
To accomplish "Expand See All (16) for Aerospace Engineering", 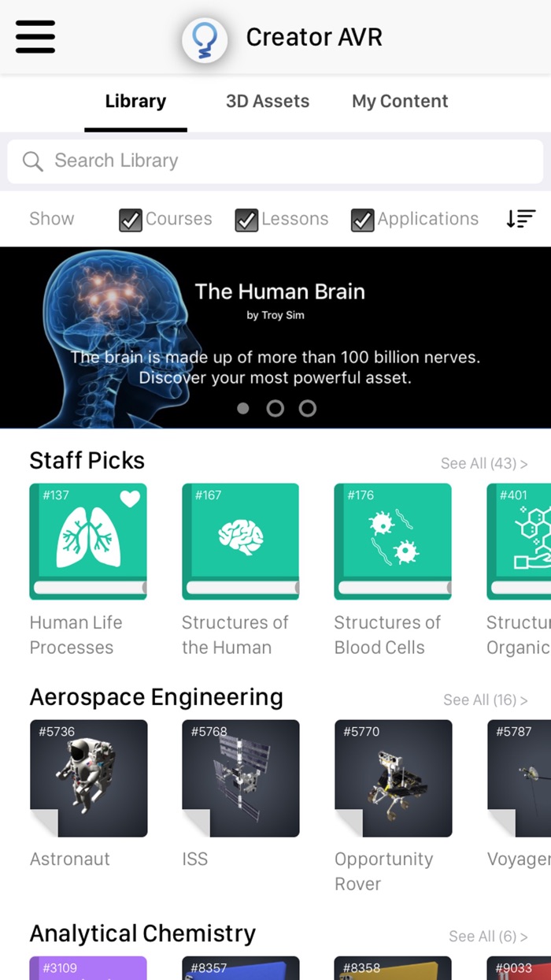I will tap(486, 700).
